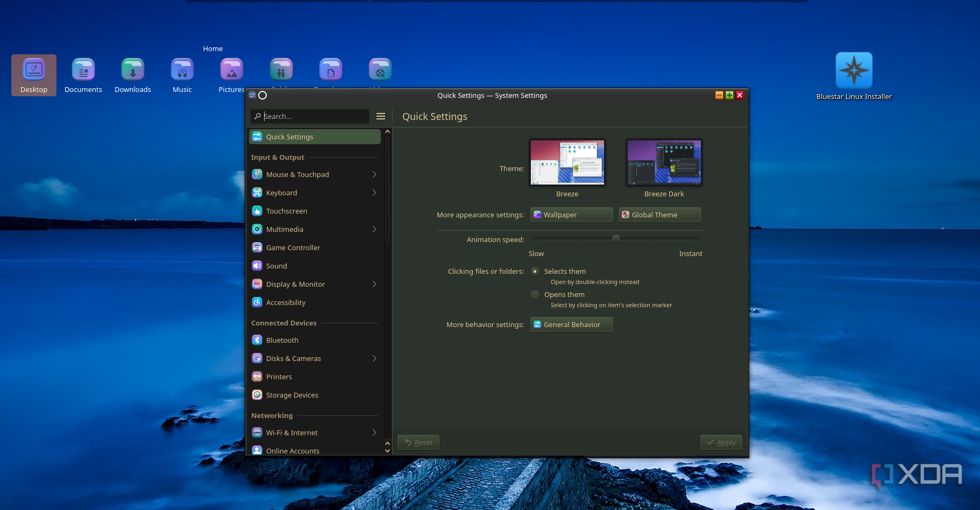
Task: Open the Keyboard settings icon
Action: [257, 193]
